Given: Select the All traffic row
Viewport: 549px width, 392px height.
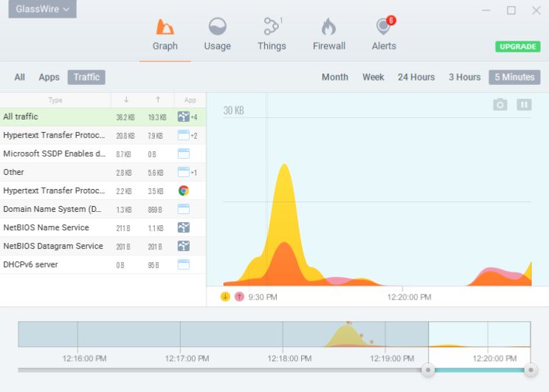Looking at the screenshot, I should [103, 117].
